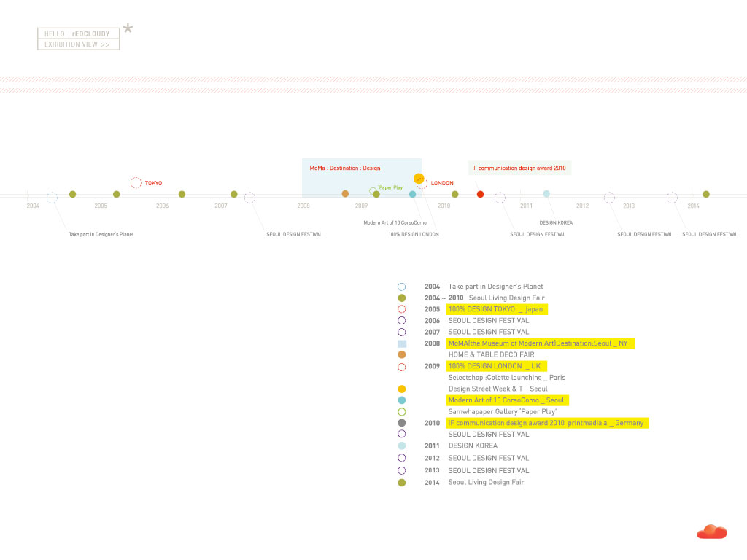Click the red "IF communication design award 2010" timeline label
This screenshot has height=560, width=747.
pyautogui.click(x=519, y=168)
